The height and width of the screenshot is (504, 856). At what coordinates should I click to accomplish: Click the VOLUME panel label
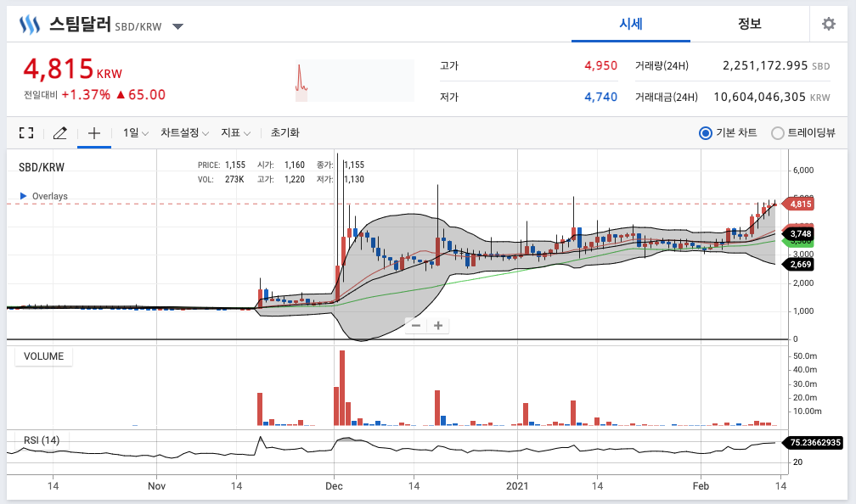(43, 356)
